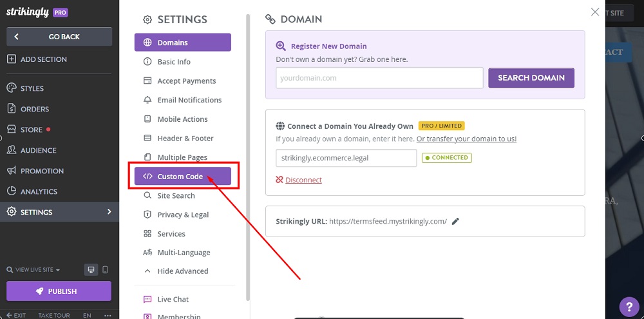Click the right edge panel handle
644x319 pixels.
tap(642, 138)
